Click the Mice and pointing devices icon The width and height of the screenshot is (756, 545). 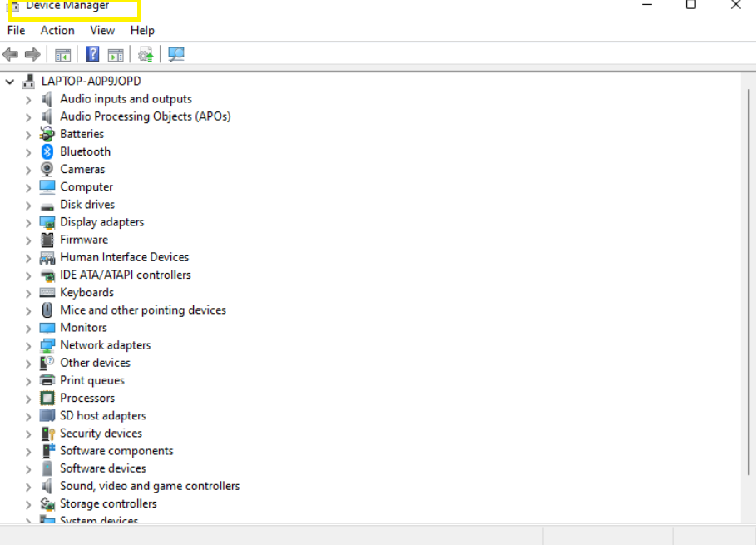coord(47,310)
